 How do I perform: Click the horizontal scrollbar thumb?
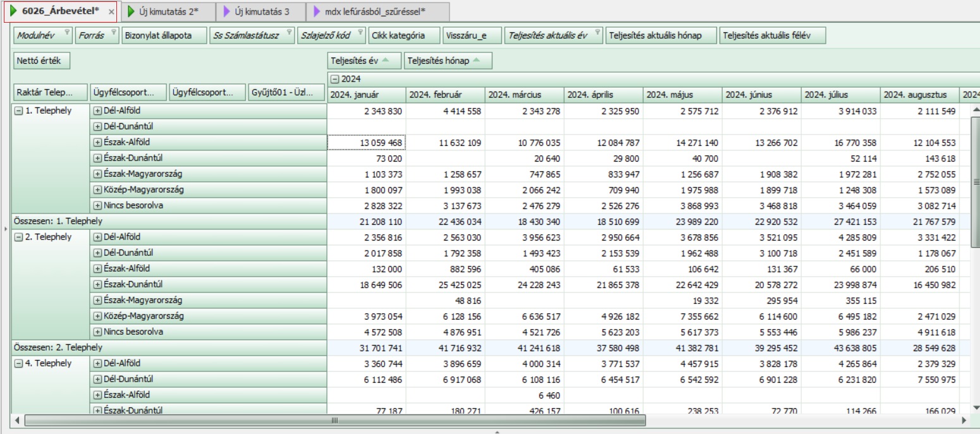334,420
